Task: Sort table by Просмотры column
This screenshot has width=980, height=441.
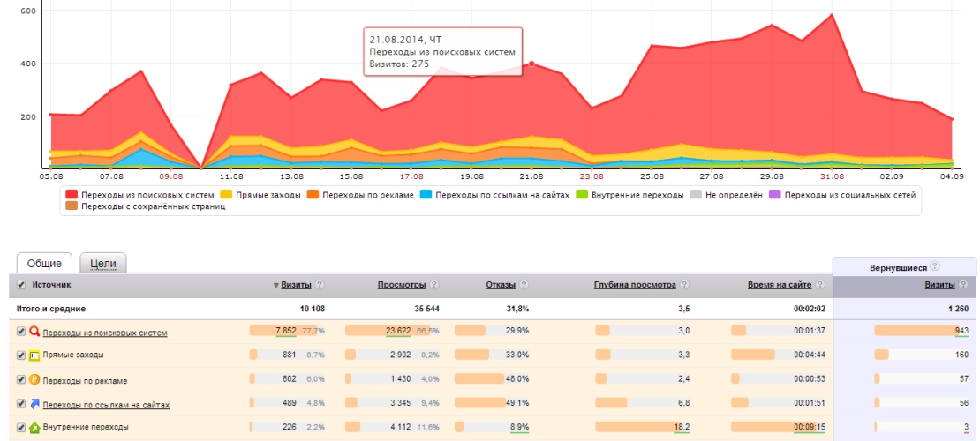Action: (402, 285)
